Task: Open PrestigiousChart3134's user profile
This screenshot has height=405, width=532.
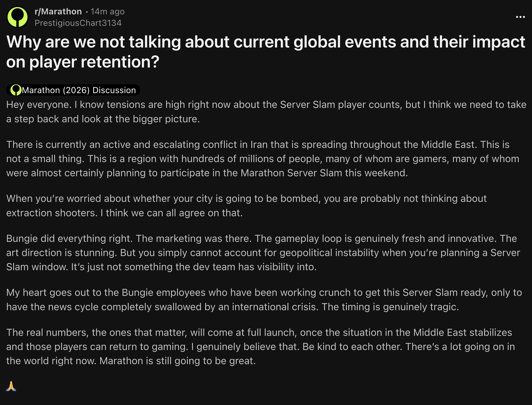Action: click(x=78, y=23)
